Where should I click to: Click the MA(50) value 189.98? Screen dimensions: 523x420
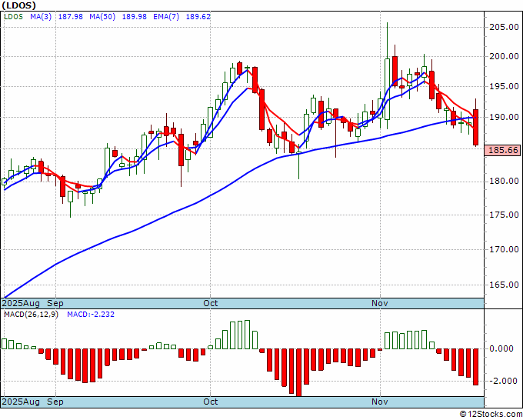tap(134, 16)
